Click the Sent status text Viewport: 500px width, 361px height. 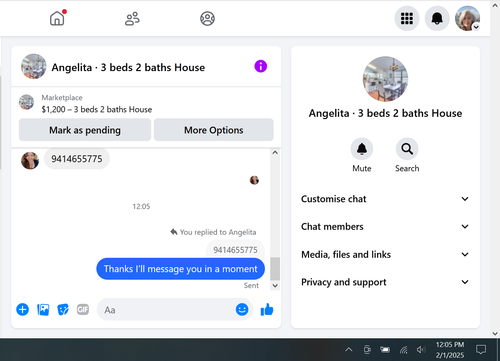pyautogui.click(x=251, y=285)
